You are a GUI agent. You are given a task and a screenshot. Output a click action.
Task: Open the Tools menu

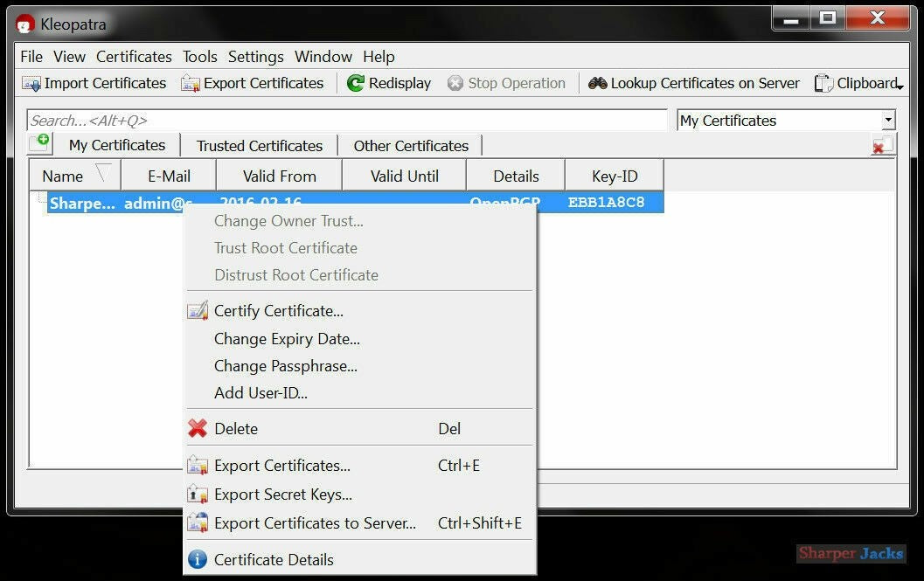tap(199, 56)
